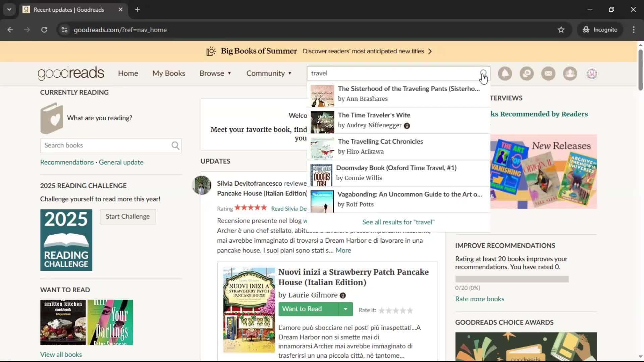The image size is (644, 362).
Task: Open the New Releases promo image
Action: pyautogui.click(x=543, y=172)
